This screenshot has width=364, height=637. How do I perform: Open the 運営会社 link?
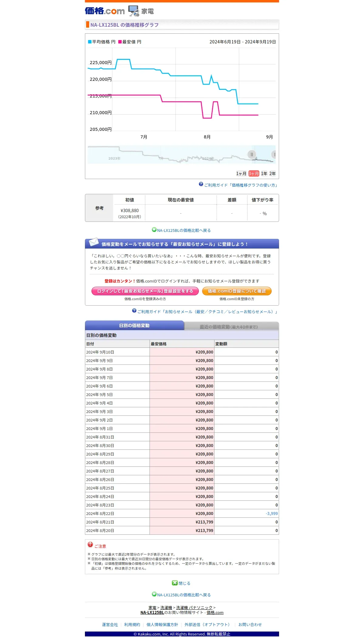[110, 625]
